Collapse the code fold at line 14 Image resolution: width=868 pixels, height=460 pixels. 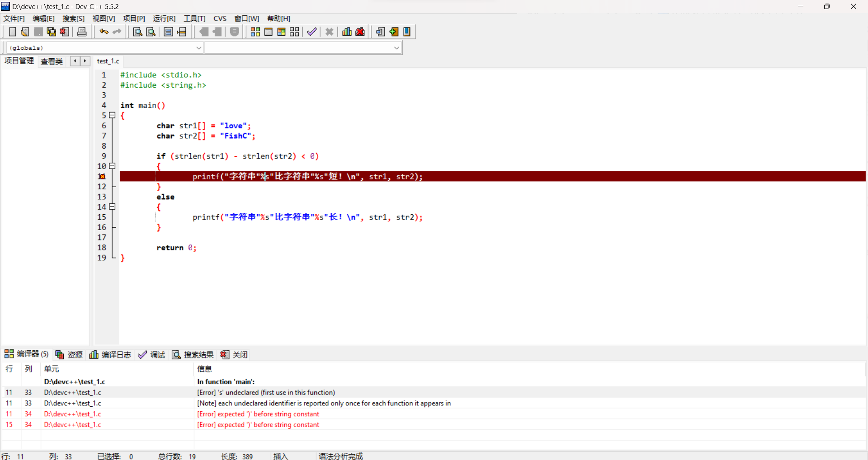113,207
